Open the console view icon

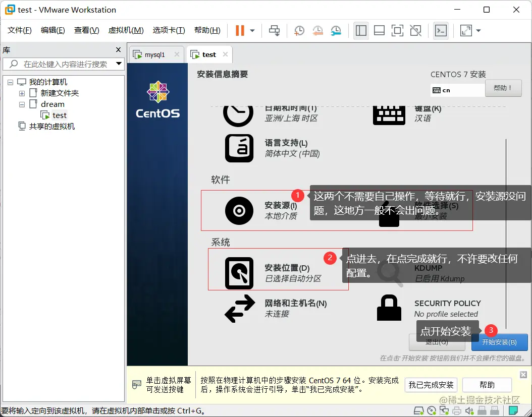441,31
